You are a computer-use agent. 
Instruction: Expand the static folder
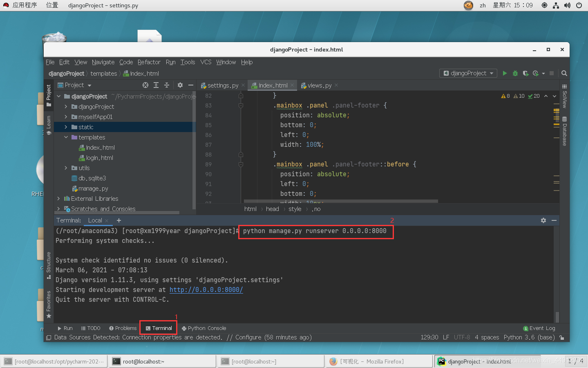tap(66, 127)
